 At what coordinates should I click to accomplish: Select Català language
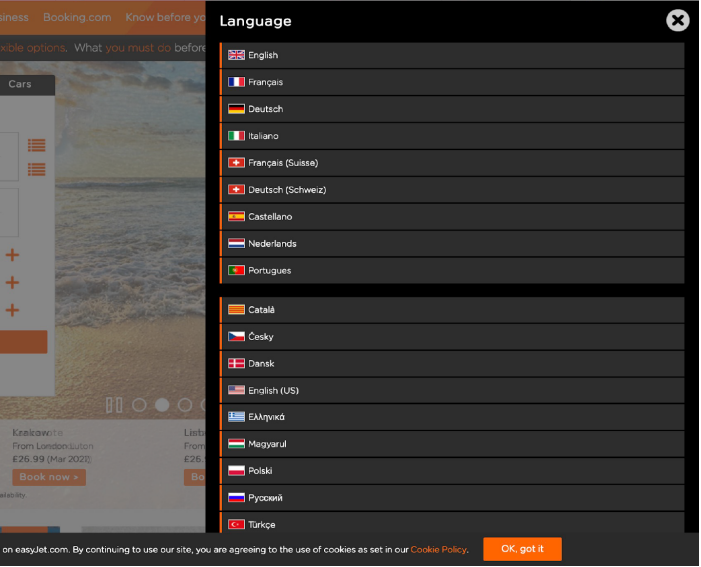(x=452, y=310)
